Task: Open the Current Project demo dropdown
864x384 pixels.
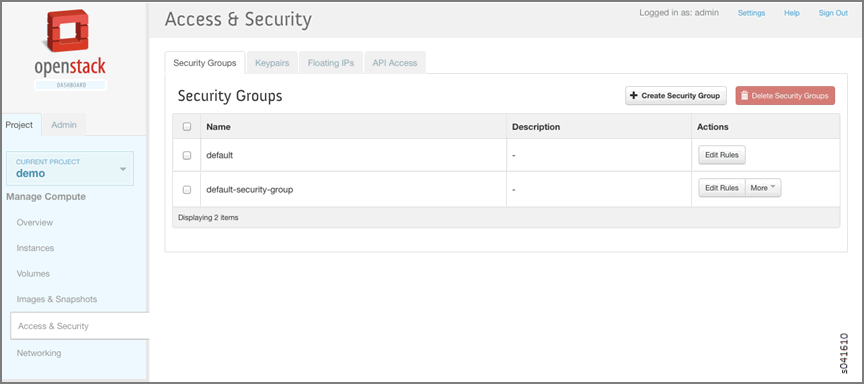Action: (x=70, y=168)
